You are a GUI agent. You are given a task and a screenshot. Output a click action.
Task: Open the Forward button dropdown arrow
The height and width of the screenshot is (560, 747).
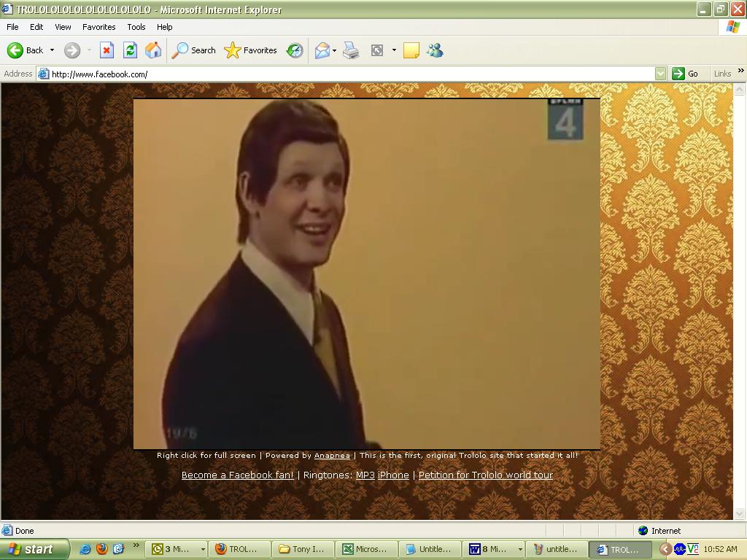[x=89, y=50]
